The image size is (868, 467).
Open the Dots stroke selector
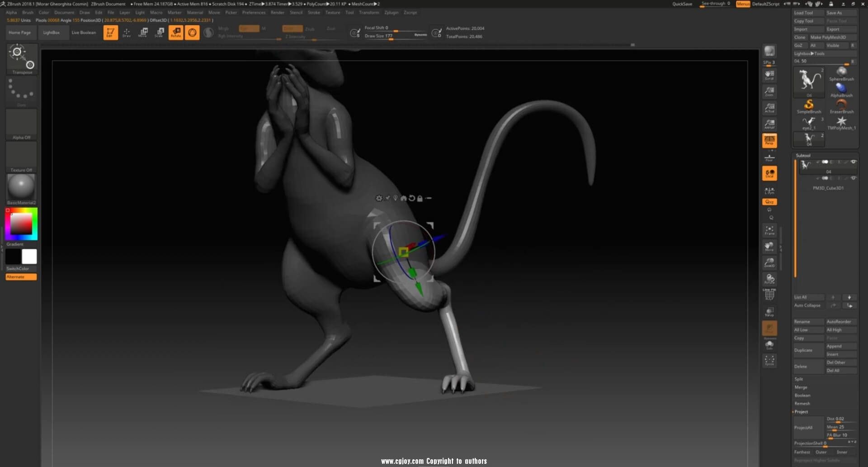[22, 92]
